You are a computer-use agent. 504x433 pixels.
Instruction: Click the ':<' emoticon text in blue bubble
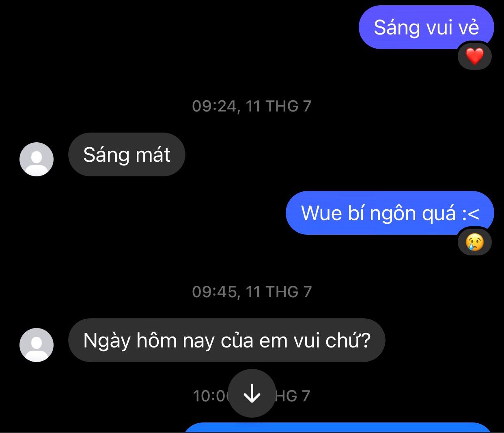pos(471,214)
